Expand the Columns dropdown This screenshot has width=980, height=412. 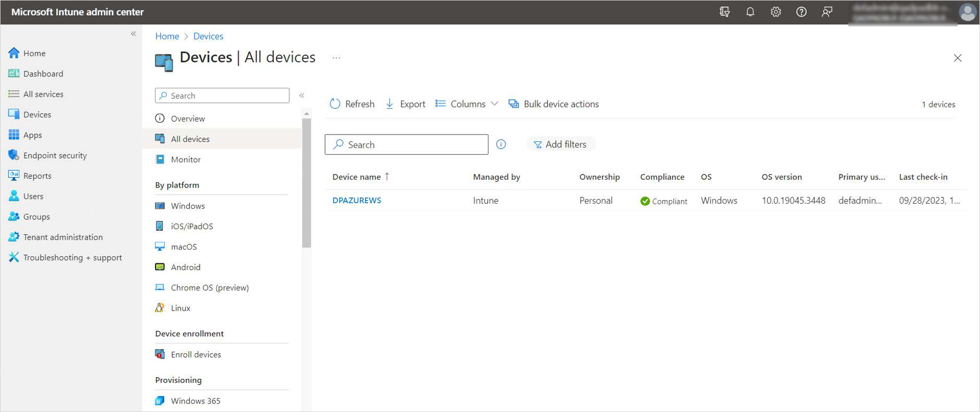467,104
